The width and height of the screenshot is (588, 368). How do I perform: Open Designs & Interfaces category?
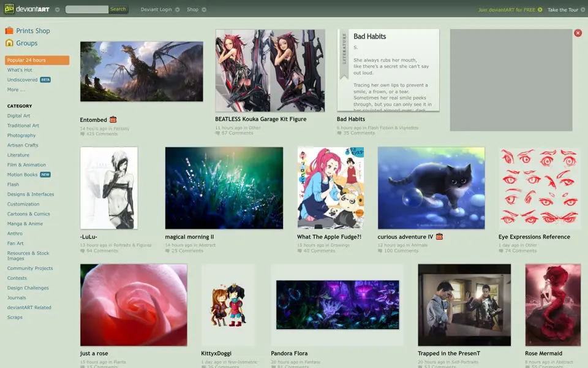point(31,194)
